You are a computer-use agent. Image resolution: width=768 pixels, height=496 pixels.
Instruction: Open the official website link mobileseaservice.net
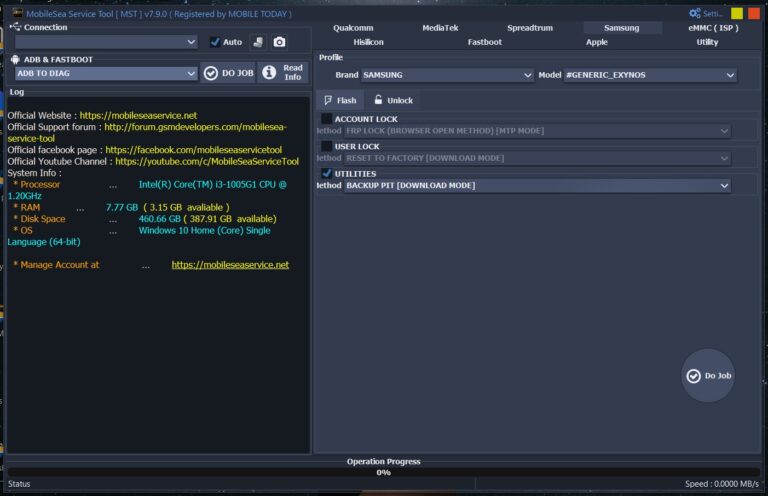coord(138,116)
